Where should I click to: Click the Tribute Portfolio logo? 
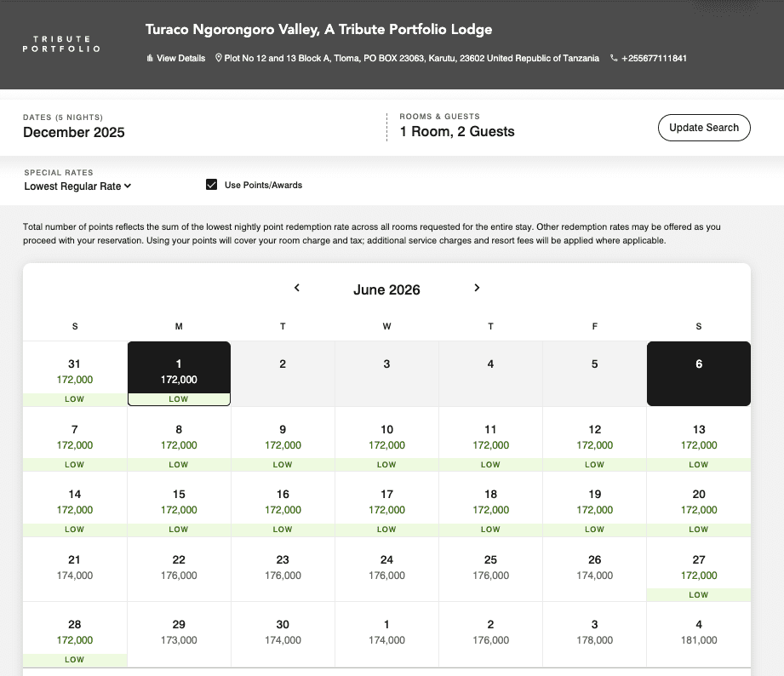(x=61, y=44)
